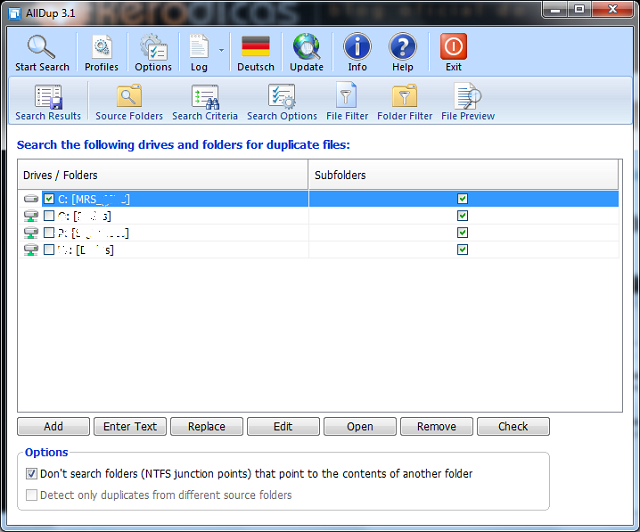Open the Log document icon
Image resolution: width=640 pixels, height=532 pixels.
[199, 47]
